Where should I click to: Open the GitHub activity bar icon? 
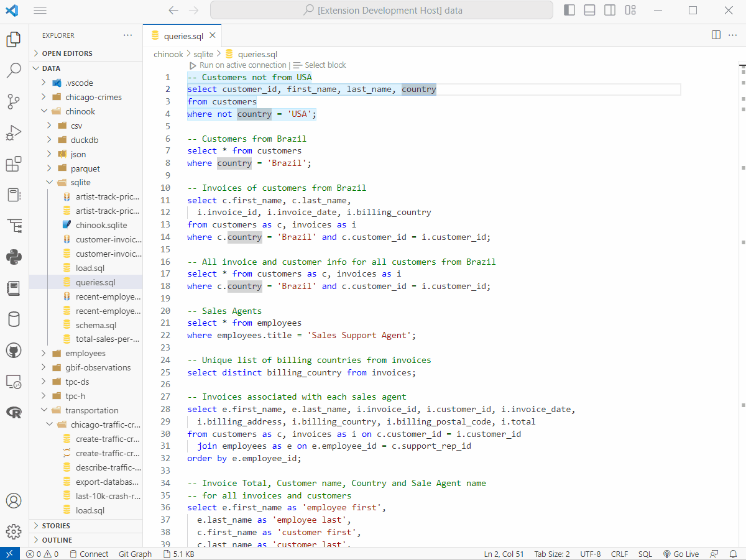click(14, 351)
